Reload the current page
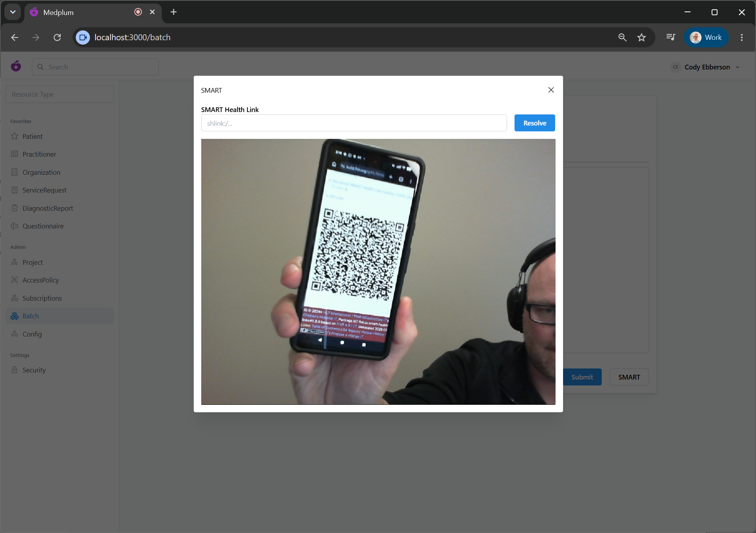 click(x=57, y=37)
